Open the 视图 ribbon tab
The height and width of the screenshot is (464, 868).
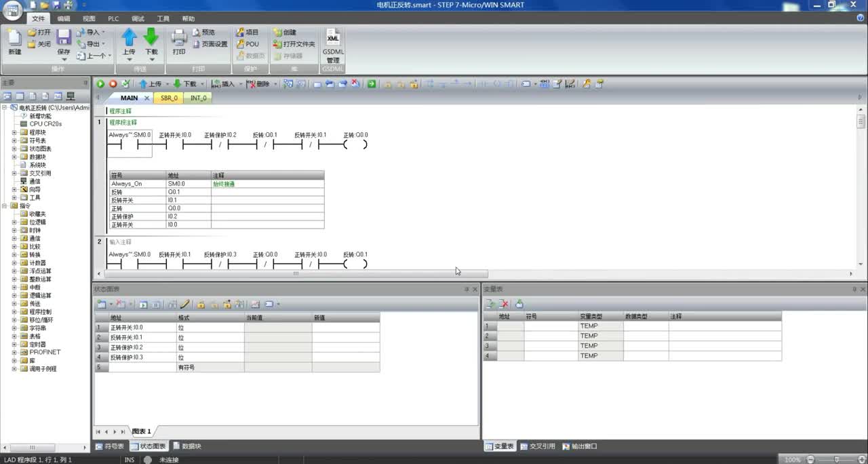tap(89, 18)
